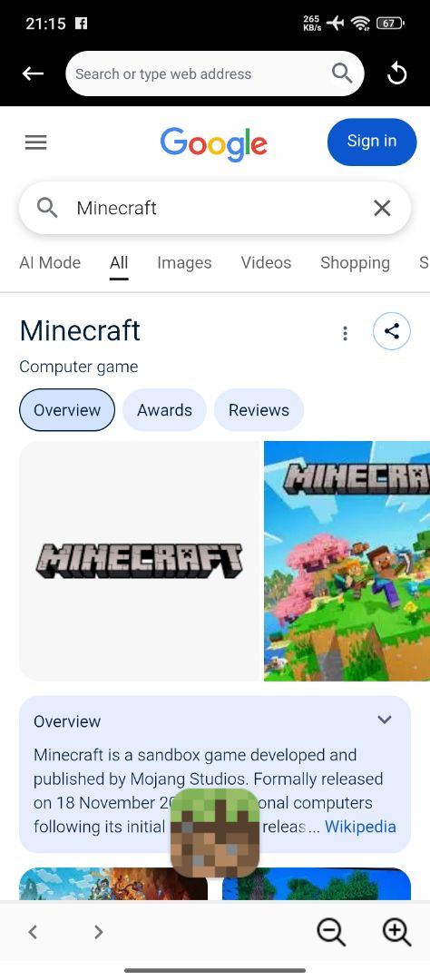
Task: Open the three-dot more options menu
Action: tap(345, 333)
